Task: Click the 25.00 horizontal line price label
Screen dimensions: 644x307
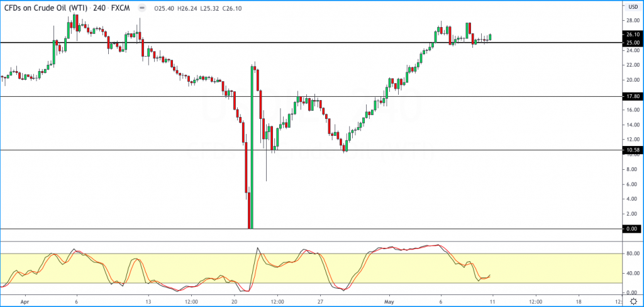Action: coord(633,42)
